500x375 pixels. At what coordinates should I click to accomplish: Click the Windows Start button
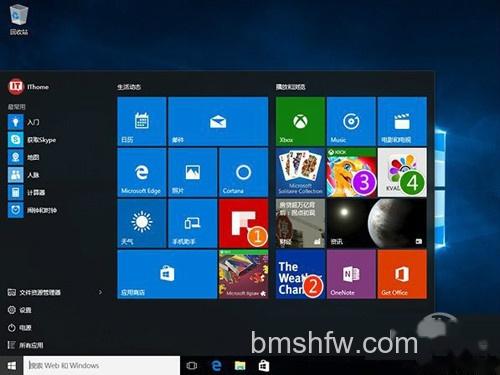point(11,365)
